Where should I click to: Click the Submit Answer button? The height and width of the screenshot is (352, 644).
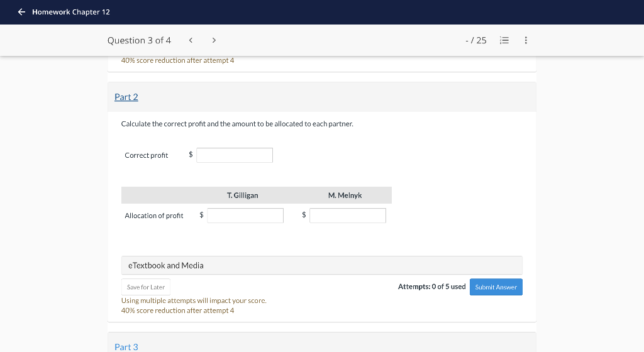(x=496, y=287)
